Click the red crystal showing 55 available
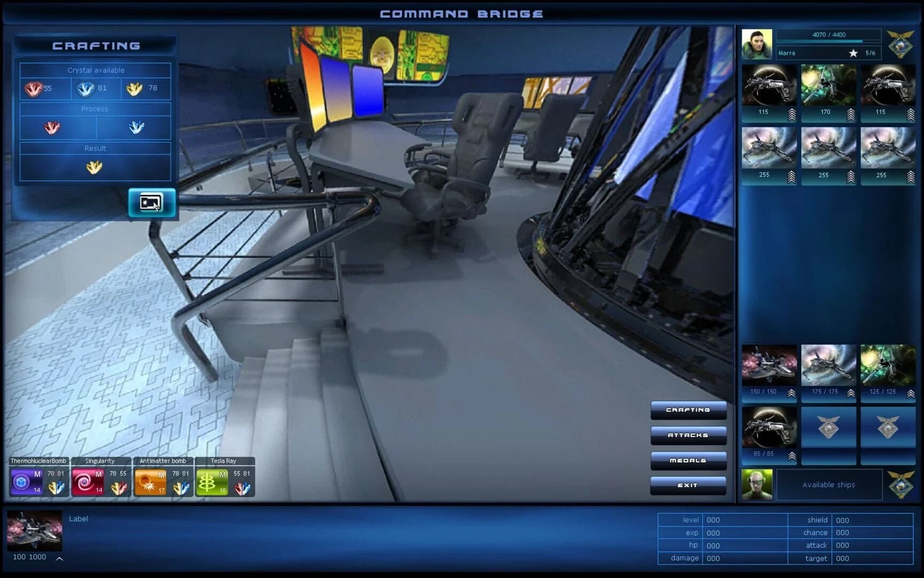The image size is (924, 578). 34,88
